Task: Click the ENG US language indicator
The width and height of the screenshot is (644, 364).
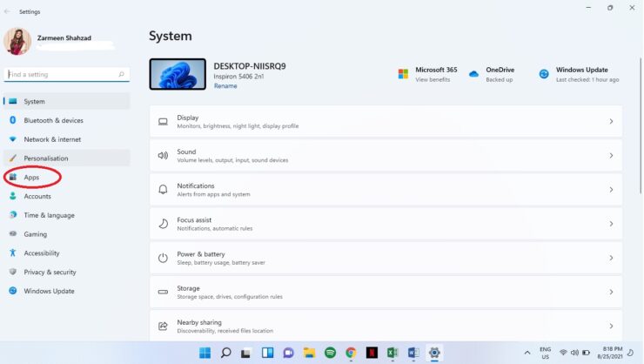Action: pyautogui.click(x=545, y=353)
